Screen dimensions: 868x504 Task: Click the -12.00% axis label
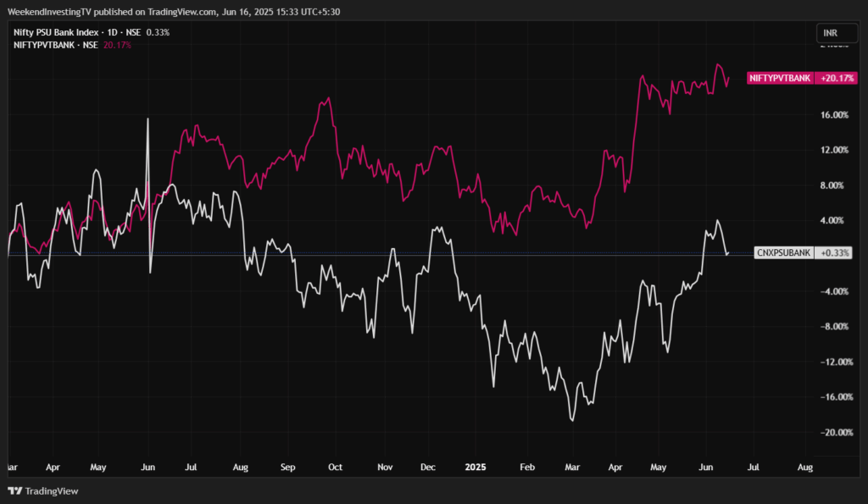point(837,362)
